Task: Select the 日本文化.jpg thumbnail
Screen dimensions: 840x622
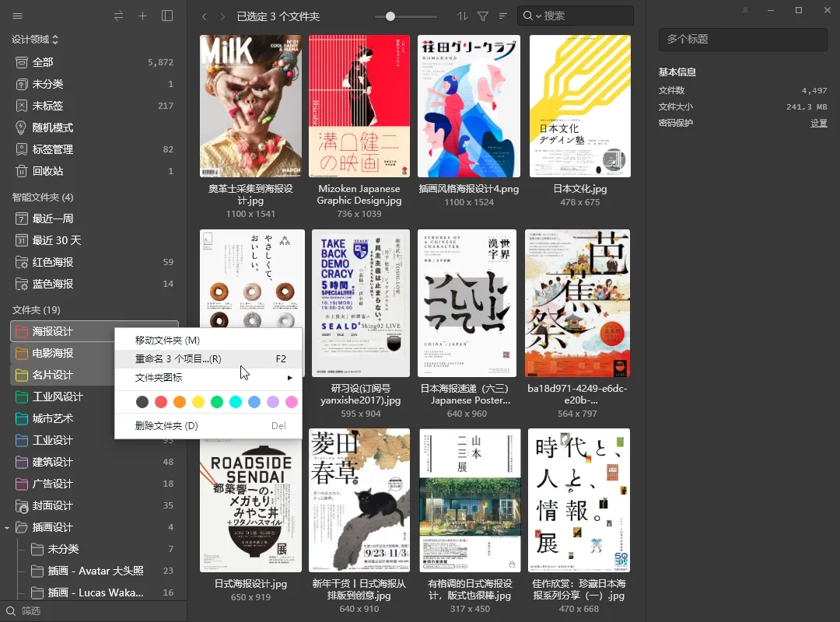Action: click(579, 107)
